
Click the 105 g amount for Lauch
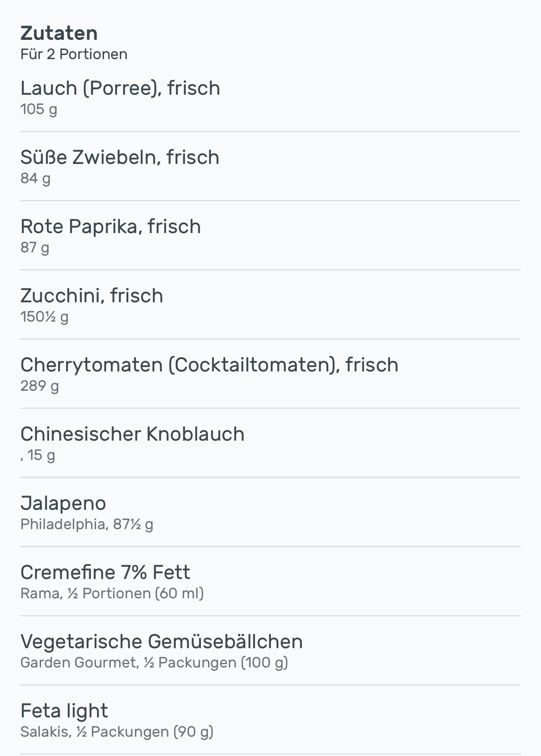(39, 109)
